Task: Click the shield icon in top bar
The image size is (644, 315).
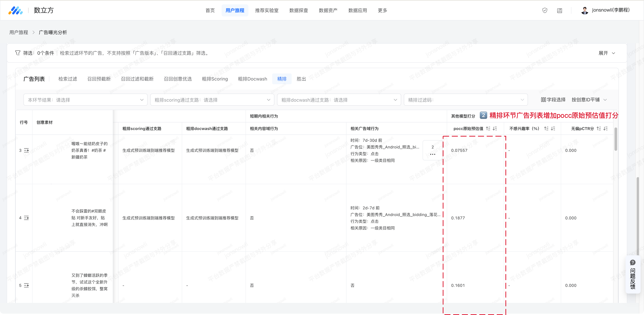Action: (x=545, y=10)
